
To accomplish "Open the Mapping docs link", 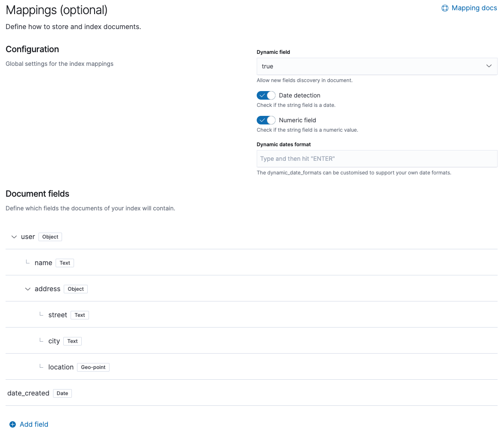I will point(469,8).
